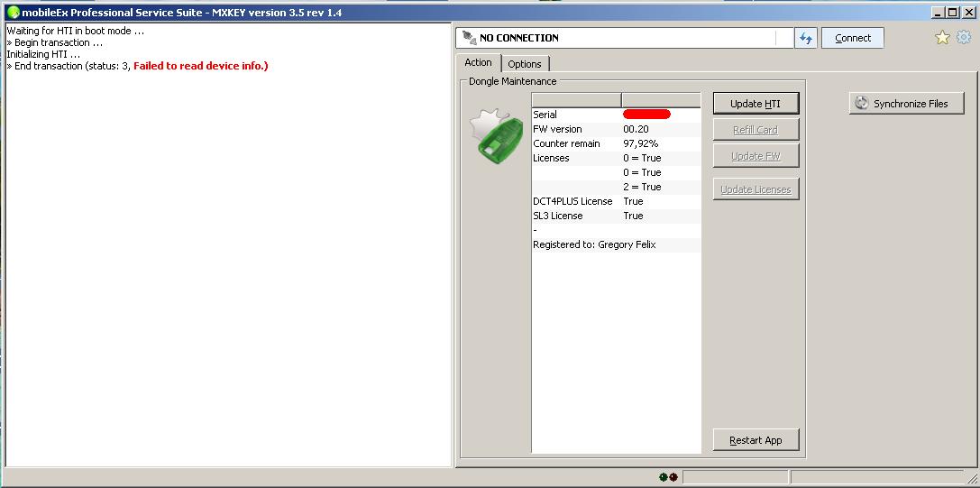
Task: Click the 'Failed to read device info.' error text
Action: click(201, 66)
